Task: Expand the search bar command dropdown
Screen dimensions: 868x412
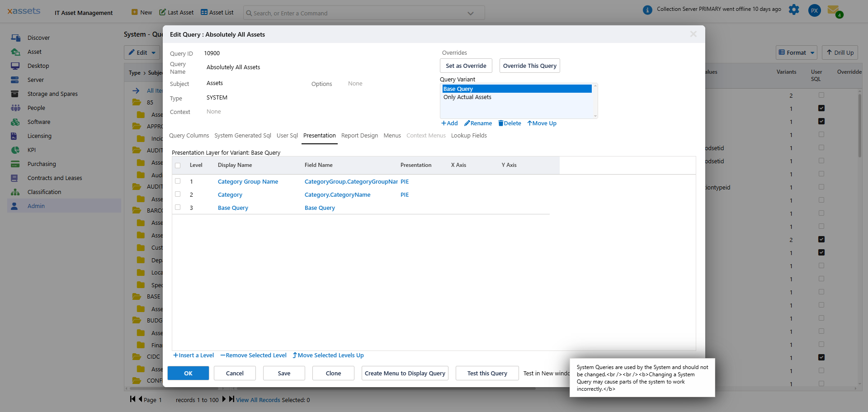Action: [x=470, y=13]
